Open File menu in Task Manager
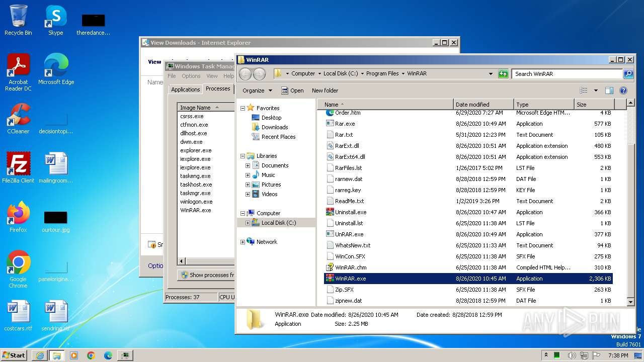Screen dimensions: 644x362 (x=172, y=76)
